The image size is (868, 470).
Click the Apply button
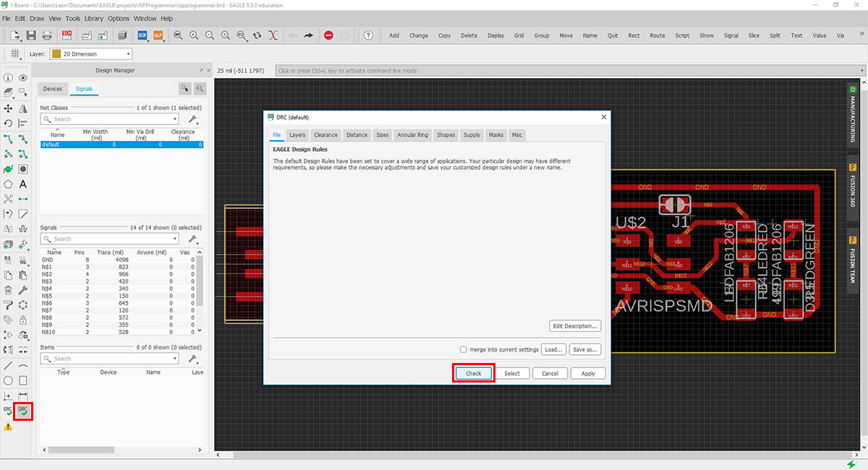[588, 374]
